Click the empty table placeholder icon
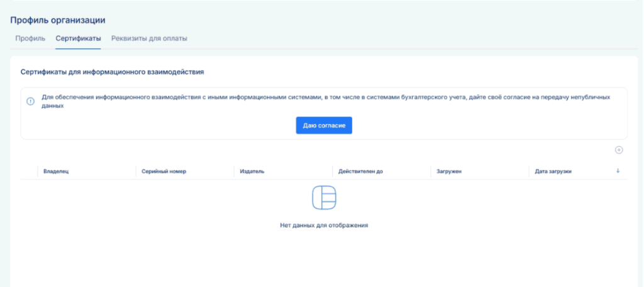644x287 pixels. (x=324, y=198)
